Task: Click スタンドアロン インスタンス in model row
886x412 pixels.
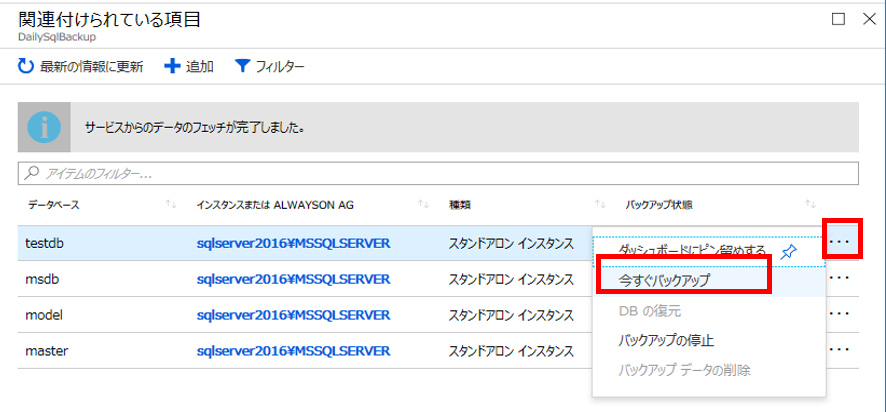Action: (511, 315)
